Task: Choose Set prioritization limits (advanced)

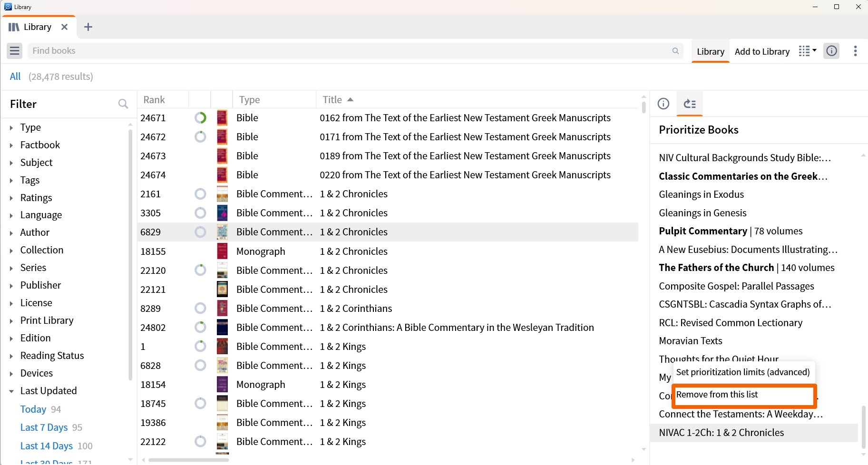Action: 743,372
